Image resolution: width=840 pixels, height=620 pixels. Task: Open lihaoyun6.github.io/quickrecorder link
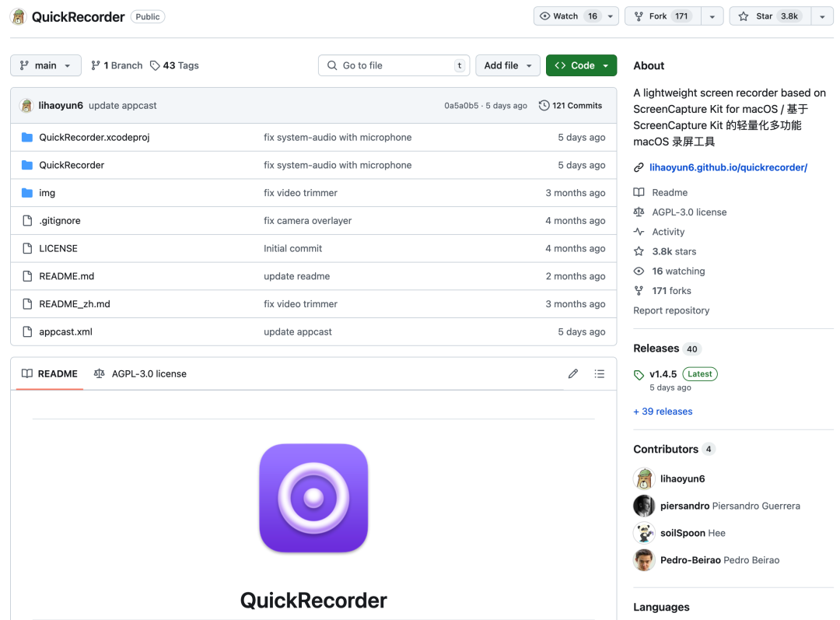pos(728,167)
